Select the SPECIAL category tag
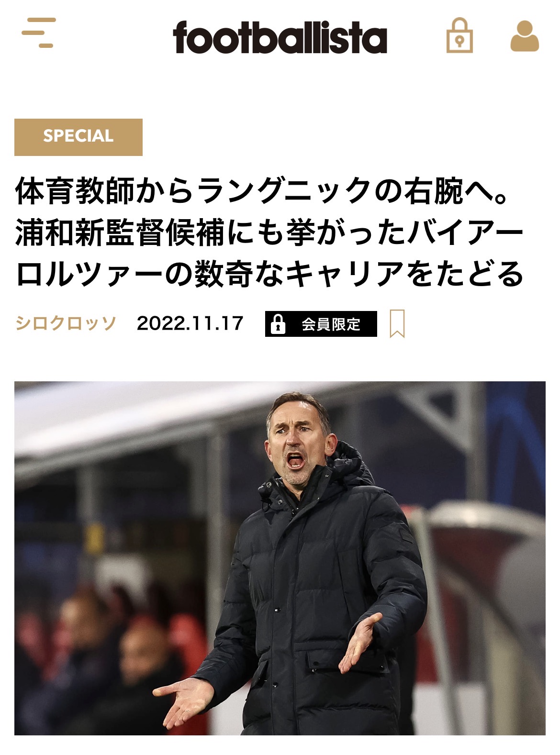560x755 pixels. click(78, 137)
